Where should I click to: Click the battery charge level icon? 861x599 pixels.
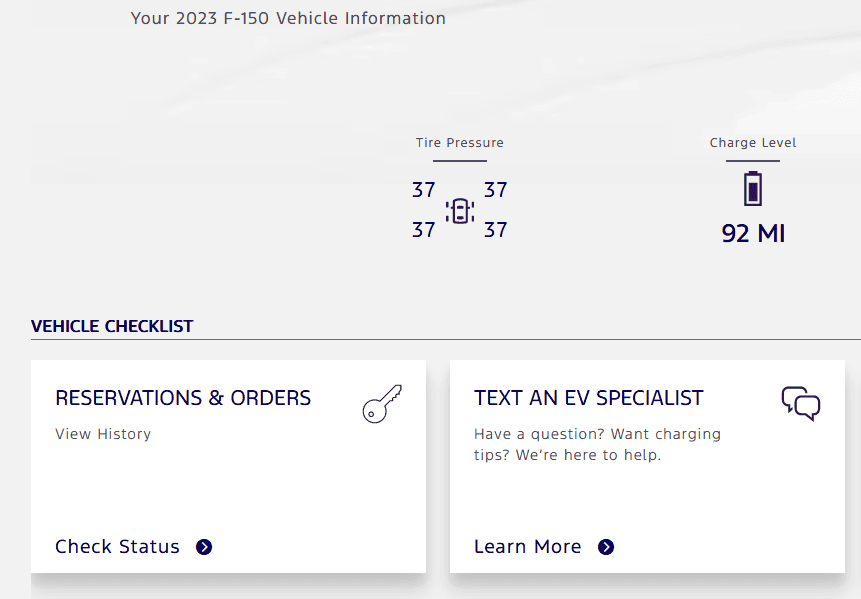pos(753,189)
